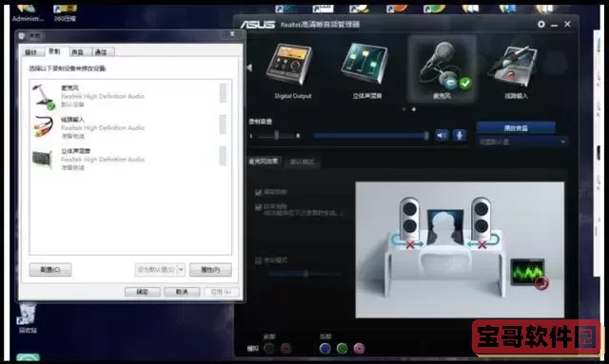Click the sound card Stereo Mix icon in Sound dialog

(x=43, y=159)
